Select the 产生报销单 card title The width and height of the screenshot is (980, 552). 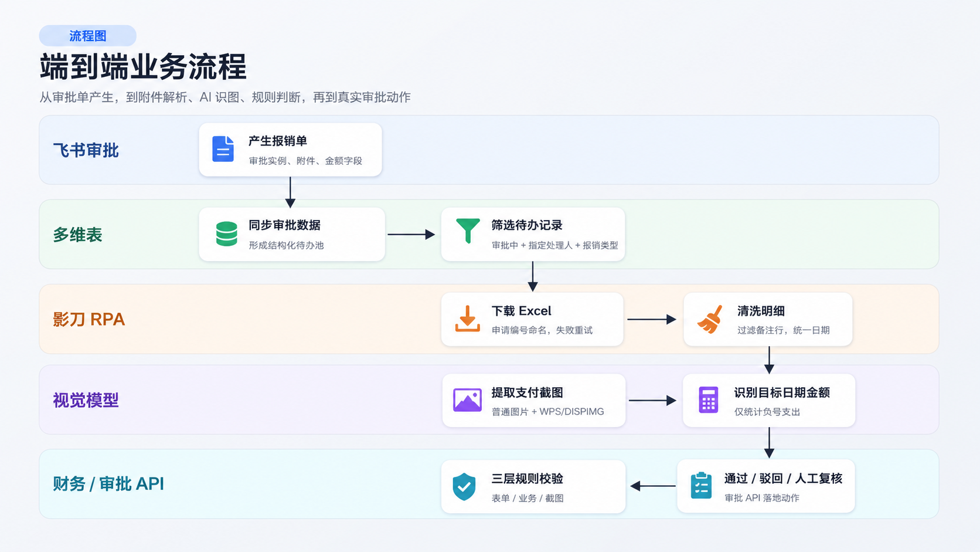278,141
